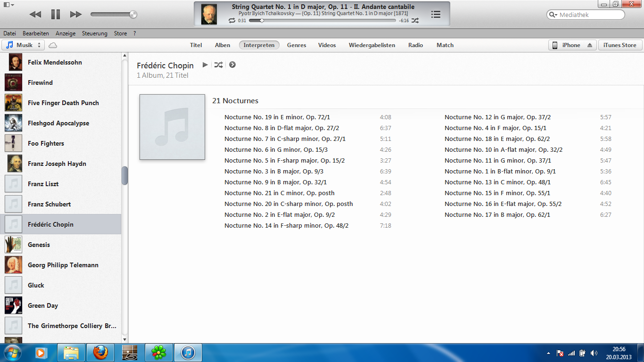Open the Steuerung menu
Image resolution: width=644 pixels, height=362 pixels.
coord(95,33)
